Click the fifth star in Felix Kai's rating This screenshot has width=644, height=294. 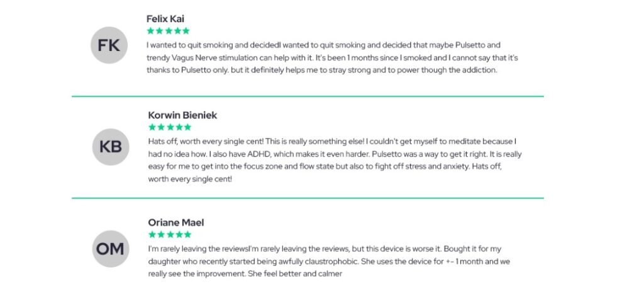[186, 30]
